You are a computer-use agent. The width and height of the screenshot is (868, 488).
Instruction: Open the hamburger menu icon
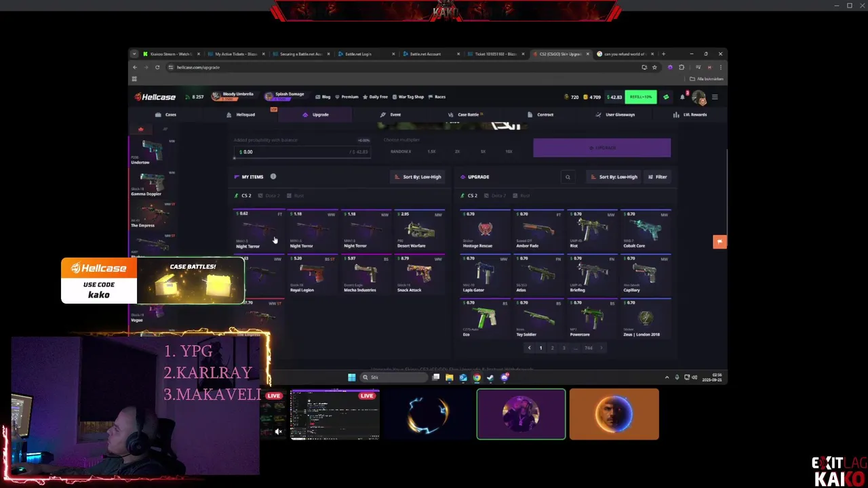click(715, 97)
